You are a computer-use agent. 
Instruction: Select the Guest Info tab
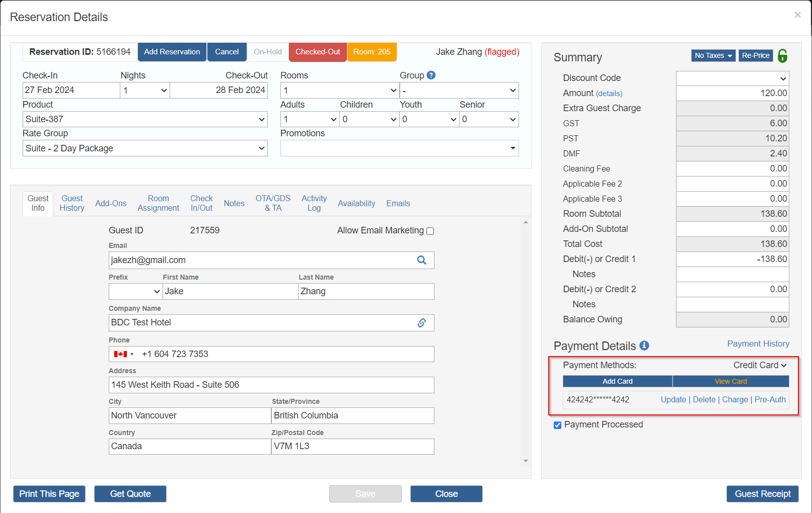coord(38,203)
